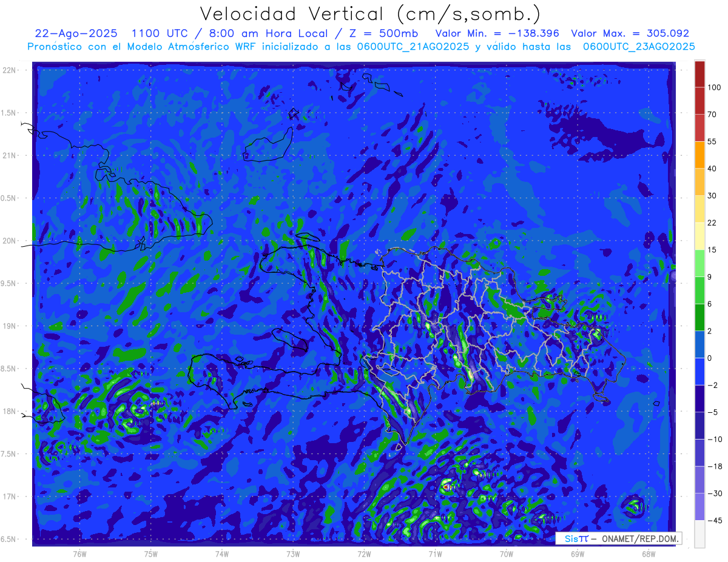Select the "Valor Max. = 305.092" value
The image size is (728, 562).
[630, 33]
